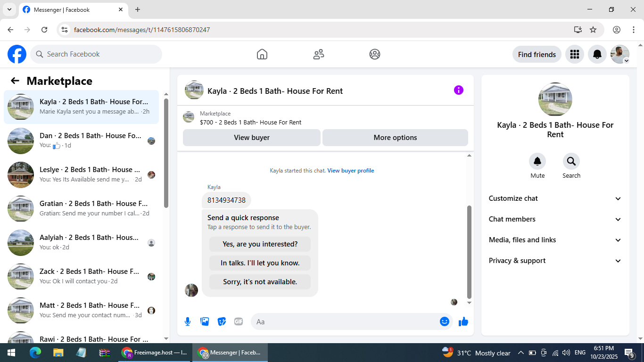Open the Facebook menu grid icon
644x362 pixels.
[x=574, y=54]
